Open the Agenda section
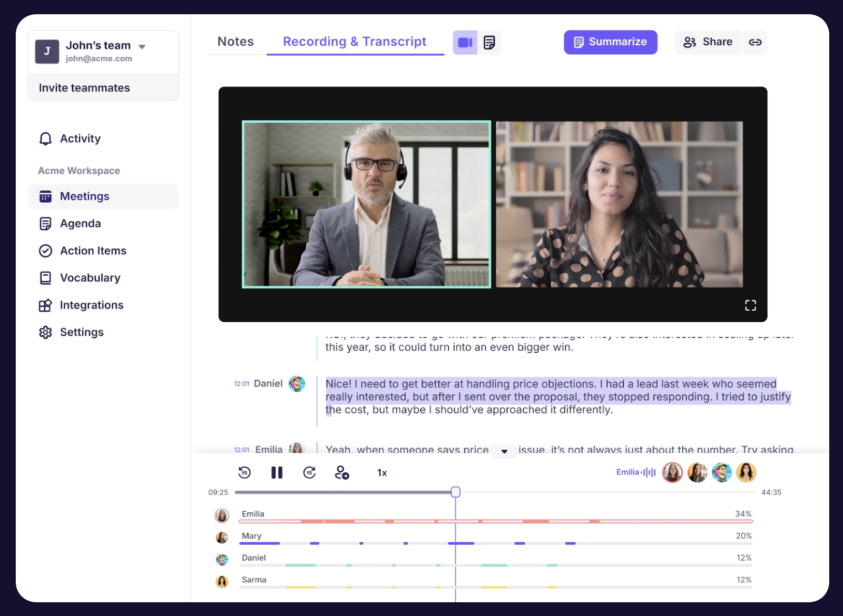Viewport: 843px width, 616px height. 80,223
